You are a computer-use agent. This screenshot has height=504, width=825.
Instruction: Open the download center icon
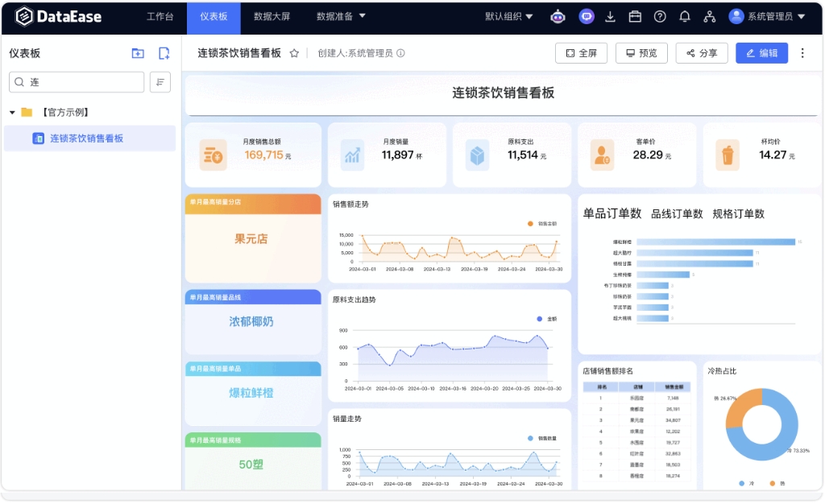(611, 17)
